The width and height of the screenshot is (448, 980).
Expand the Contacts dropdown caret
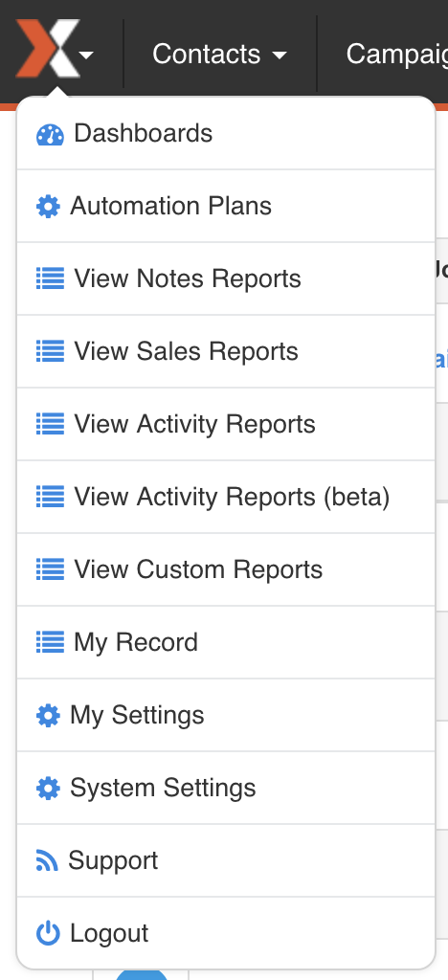[x=280, y=55]
